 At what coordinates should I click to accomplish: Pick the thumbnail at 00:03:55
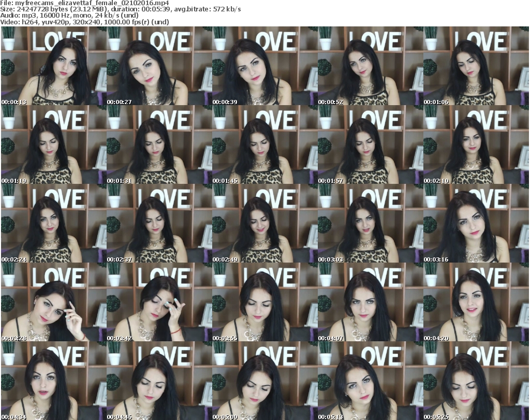(264, 302)
